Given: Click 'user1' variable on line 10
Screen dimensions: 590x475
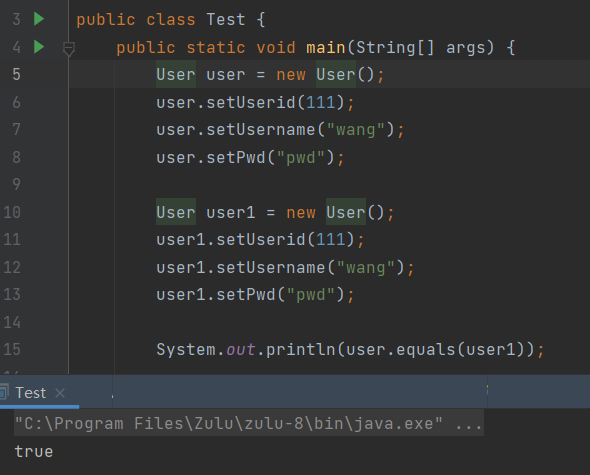Looking at the screenshot, I should (231, 213).
